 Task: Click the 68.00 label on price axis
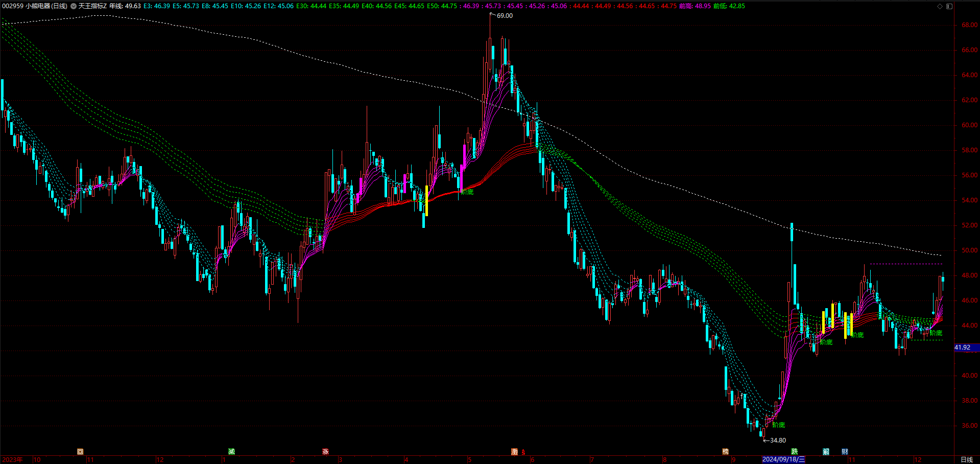(x=969, y=25)
